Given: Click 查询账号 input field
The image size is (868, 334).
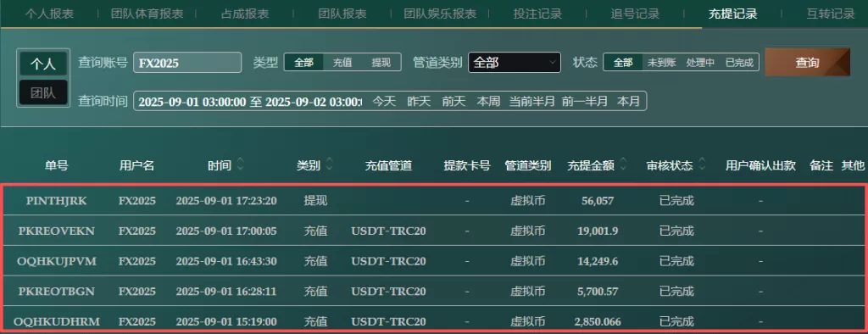Looking at the screenshot, I should (187, 63).
